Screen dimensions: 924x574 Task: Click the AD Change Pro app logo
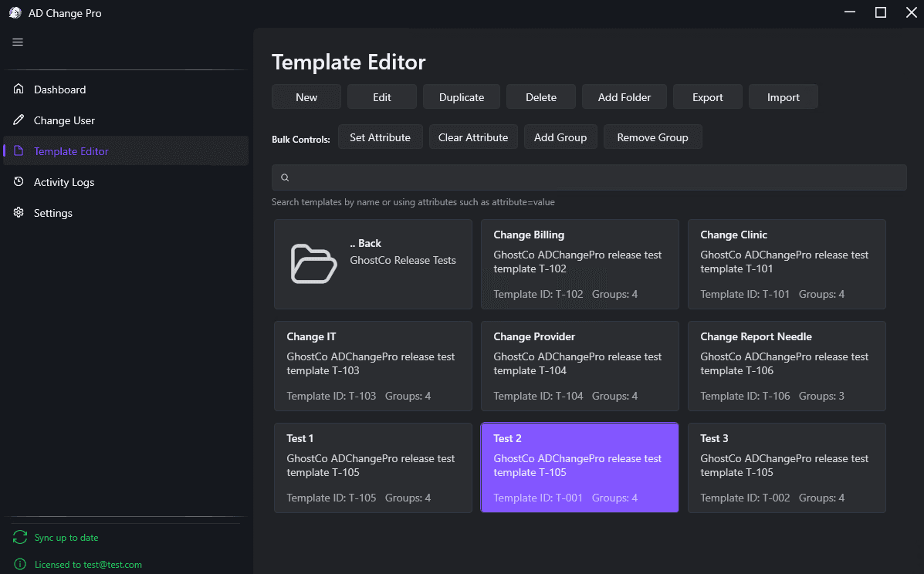(15, 13)
